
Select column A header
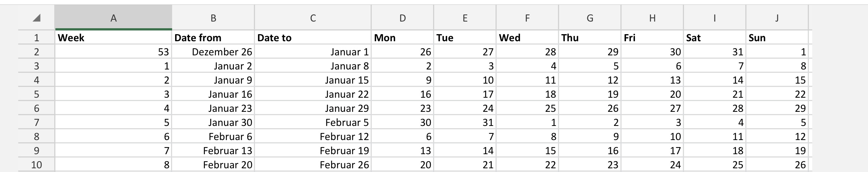pos(113,18)
